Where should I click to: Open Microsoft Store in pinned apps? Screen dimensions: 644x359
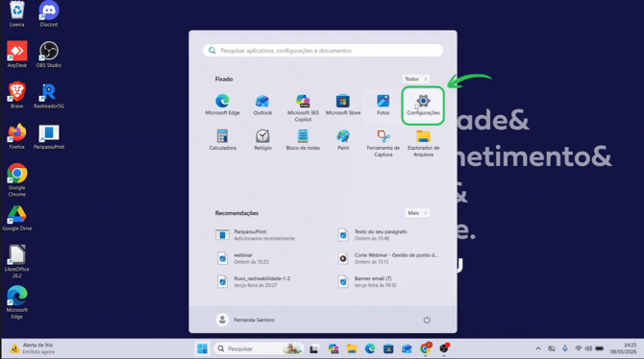[x=343, y=105]
